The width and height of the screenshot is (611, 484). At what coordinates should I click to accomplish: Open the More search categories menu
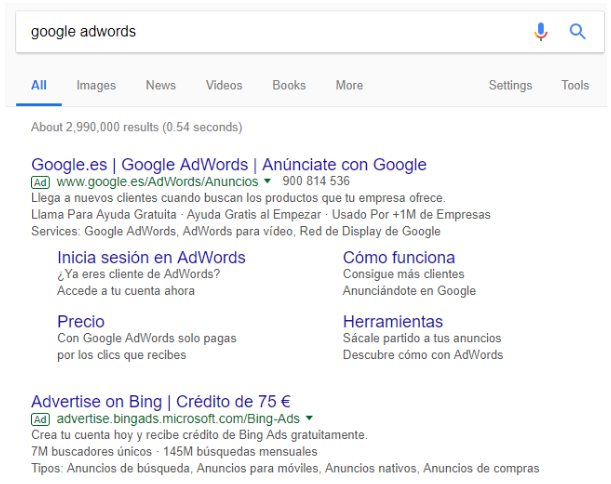[349, 85]
